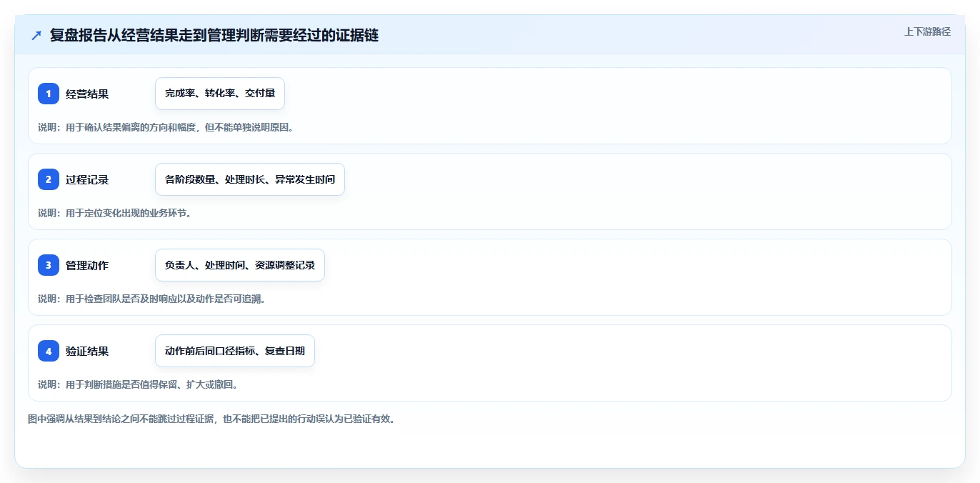Click the number 2 step badge
The width and height of the screenshot is (980, 483).
[49, 179]
